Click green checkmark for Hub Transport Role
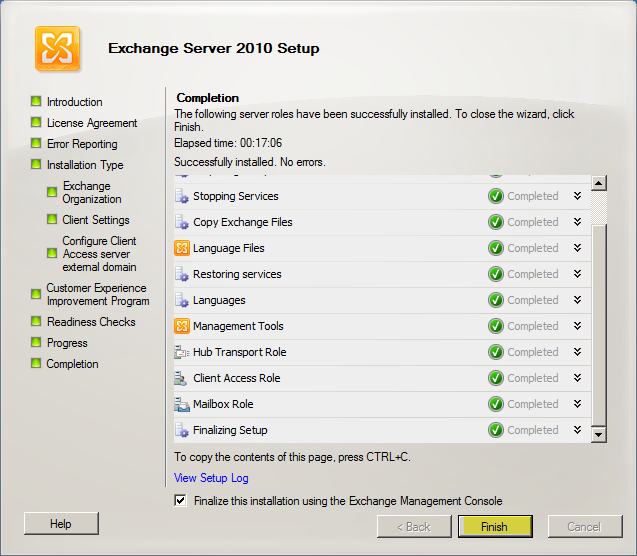Viewport: 637px width, 556px height. (x=496, y=352)
